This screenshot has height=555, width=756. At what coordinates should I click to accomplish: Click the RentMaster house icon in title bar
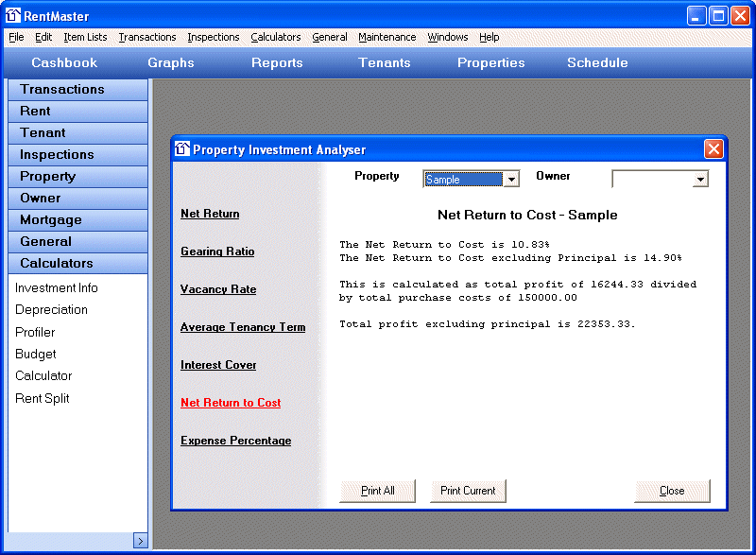(13, 15)
